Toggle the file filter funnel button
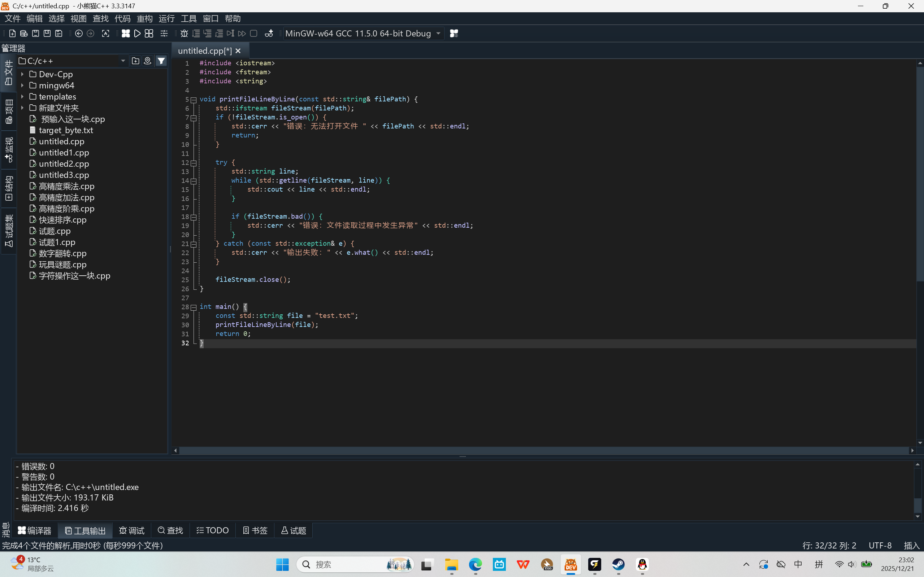This screenshot has width=924, height=577. [x=161, y=61]
